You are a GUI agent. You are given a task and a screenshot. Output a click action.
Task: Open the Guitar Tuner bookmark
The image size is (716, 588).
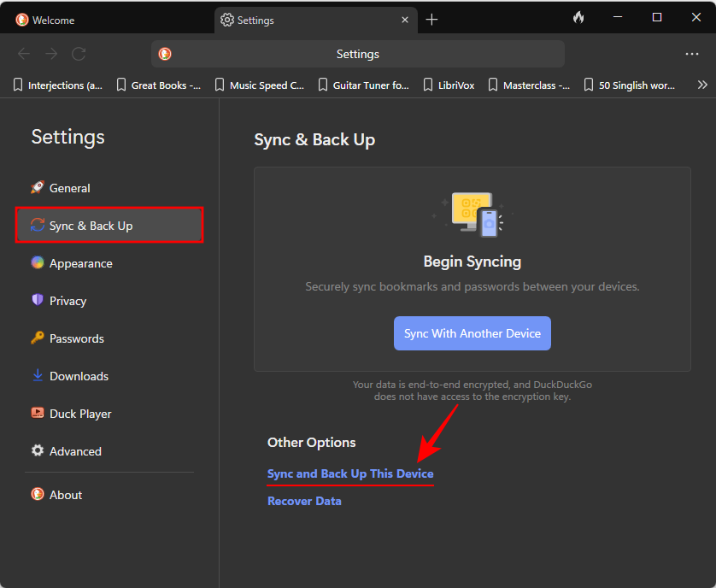[x=363, y=85]
